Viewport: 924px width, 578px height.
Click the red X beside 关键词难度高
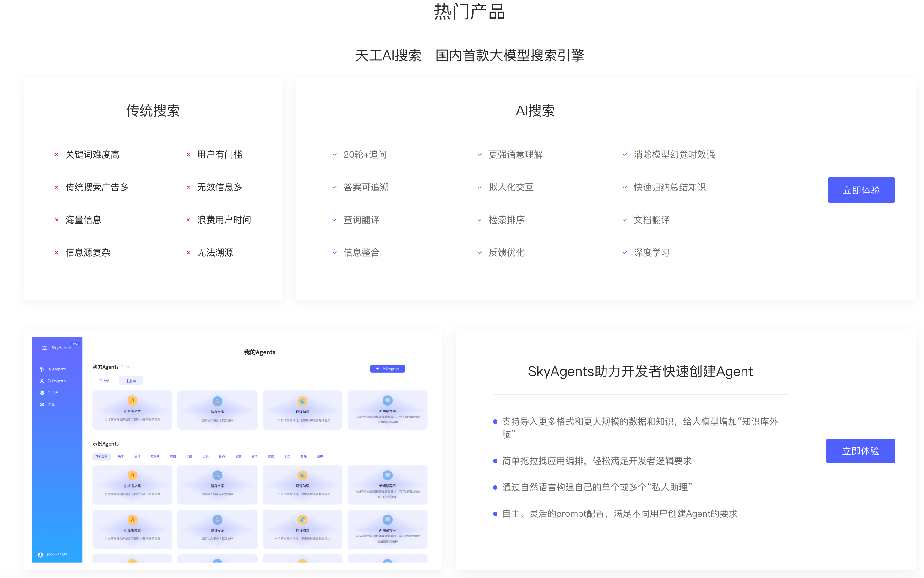57,155
